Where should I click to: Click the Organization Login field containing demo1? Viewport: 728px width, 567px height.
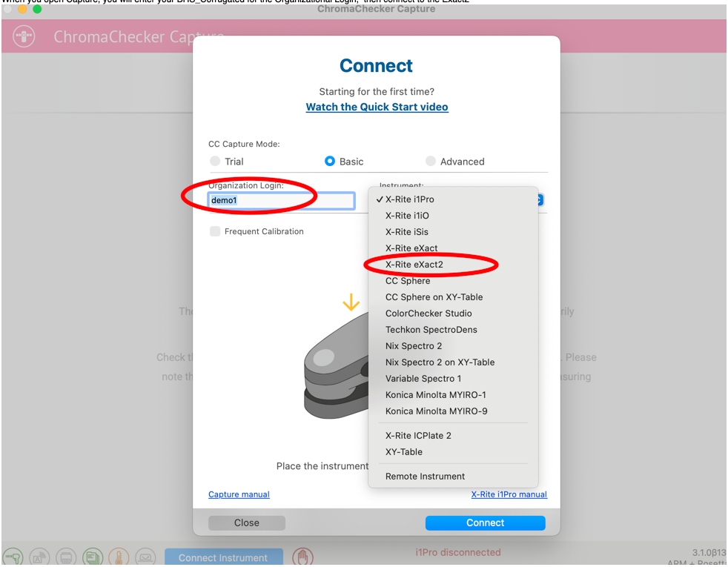click(282, 200)
